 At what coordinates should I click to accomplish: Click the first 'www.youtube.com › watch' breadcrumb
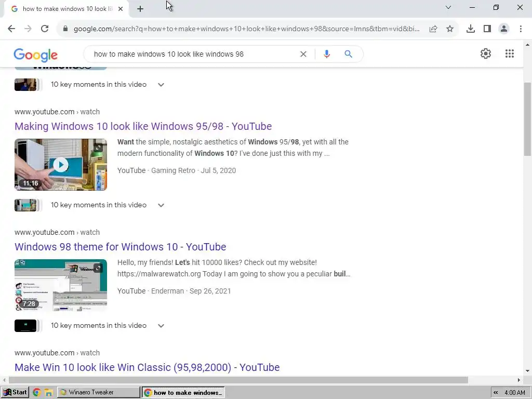57,112
